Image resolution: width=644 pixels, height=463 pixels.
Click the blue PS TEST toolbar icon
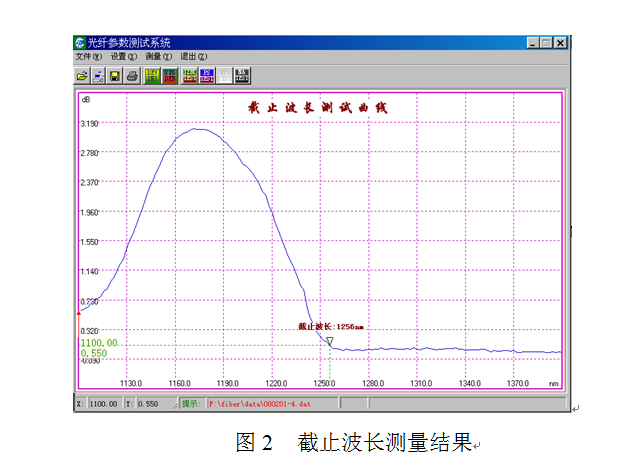pyautogui.click(x=207, y=76)
